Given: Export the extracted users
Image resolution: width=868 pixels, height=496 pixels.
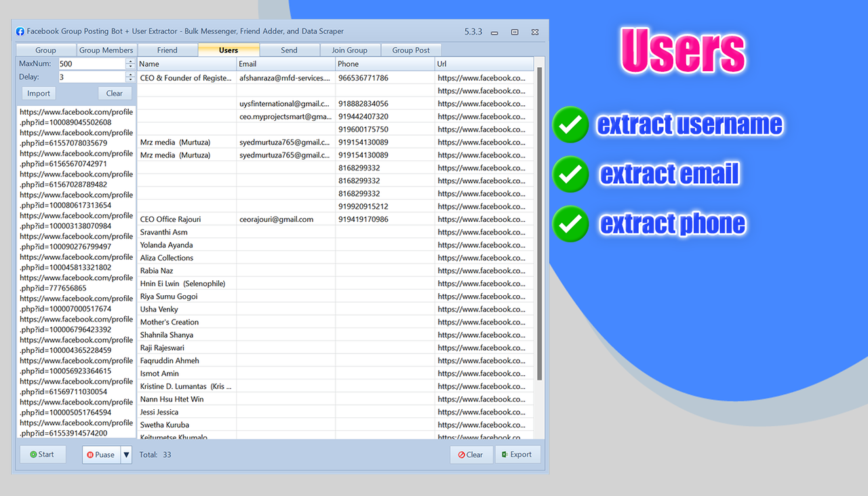Looking at the screenshot, I should click(x=518, y=455).
